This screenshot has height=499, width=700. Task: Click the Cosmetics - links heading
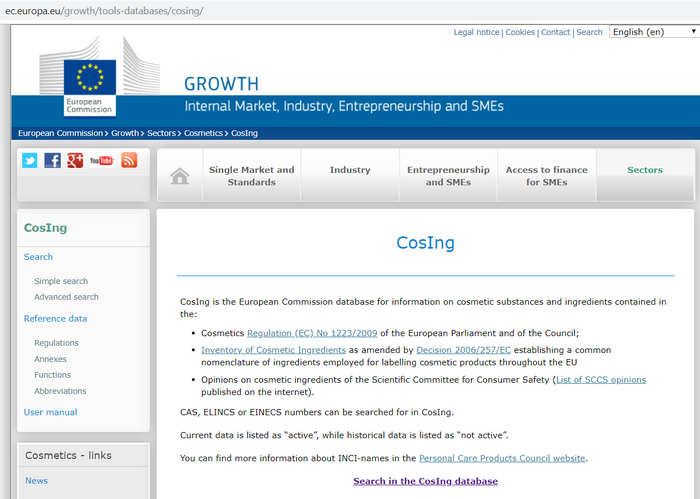68,455
